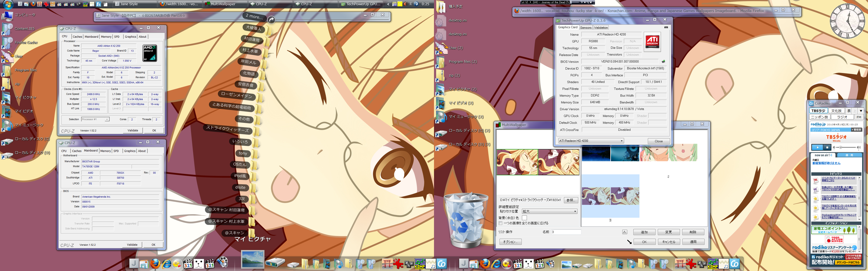Click the ATI Radeon logo in GPU-Z
Viewport: 868px width, 271px height.
coord(652,42)
